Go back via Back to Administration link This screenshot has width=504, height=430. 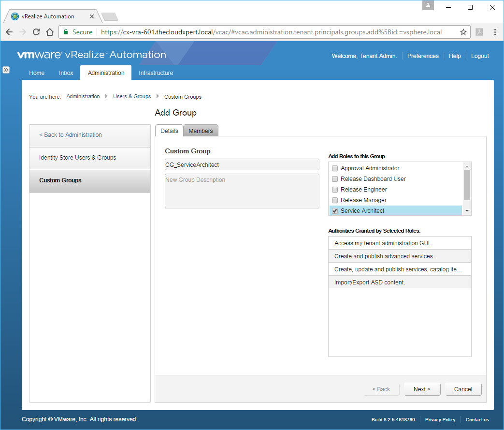(71, 135)
